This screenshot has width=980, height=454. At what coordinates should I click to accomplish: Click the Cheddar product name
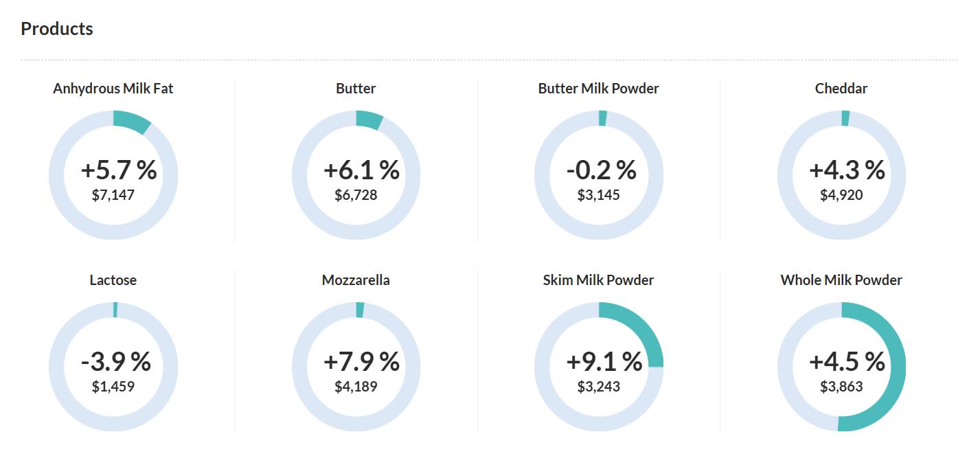(841, 89)
